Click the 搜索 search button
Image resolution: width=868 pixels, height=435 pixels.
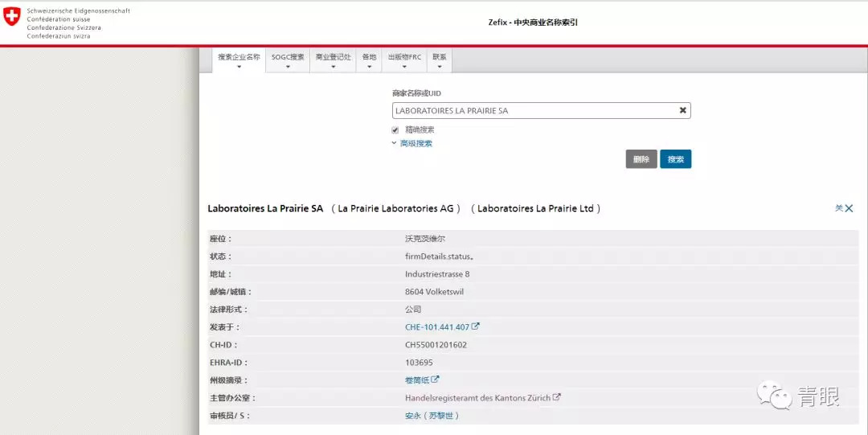click(x=675, y=159)
